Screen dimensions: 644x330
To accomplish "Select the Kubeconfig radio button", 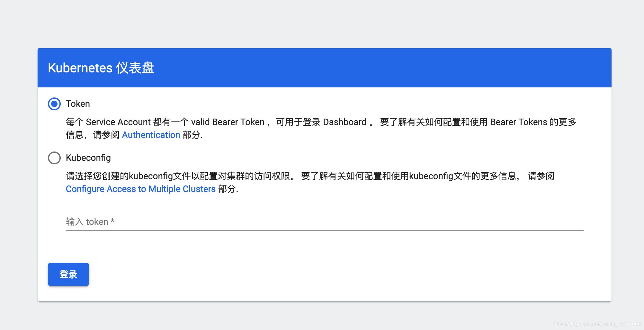I will point(54,158).
